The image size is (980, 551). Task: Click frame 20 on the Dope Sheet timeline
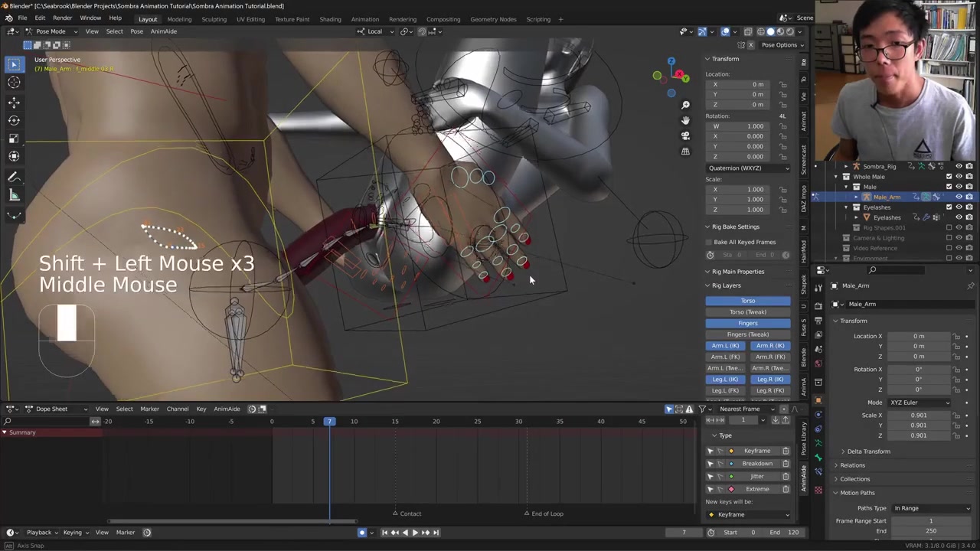(436, 422)
